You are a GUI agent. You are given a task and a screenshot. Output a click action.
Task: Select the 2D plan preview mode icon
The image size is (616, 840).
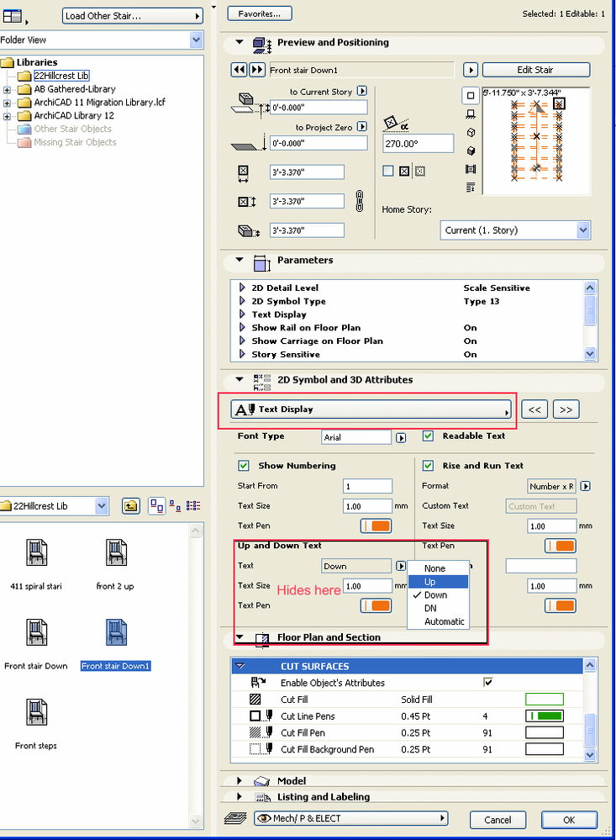point(471,95)
